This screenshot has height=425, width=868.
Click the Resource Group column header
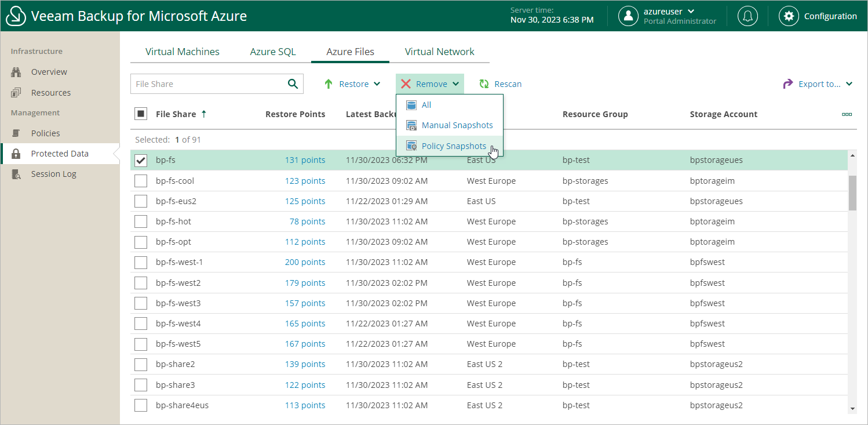(x=595, y=114)
